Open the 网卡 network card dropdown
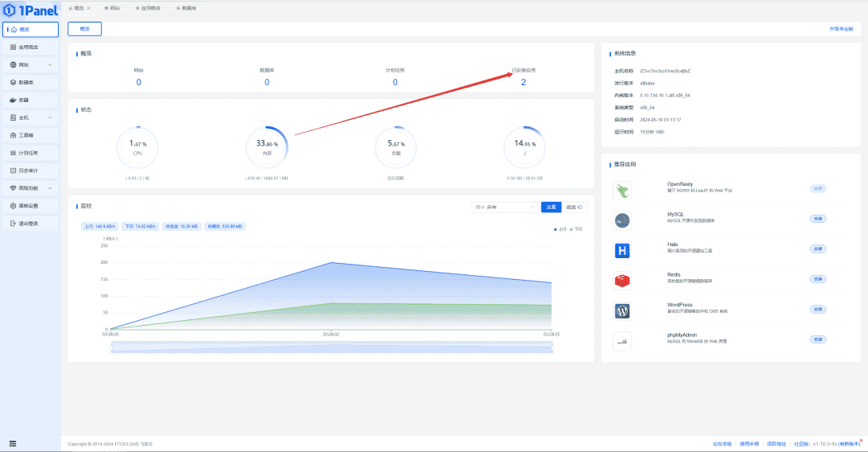 (x=506, y=208)
